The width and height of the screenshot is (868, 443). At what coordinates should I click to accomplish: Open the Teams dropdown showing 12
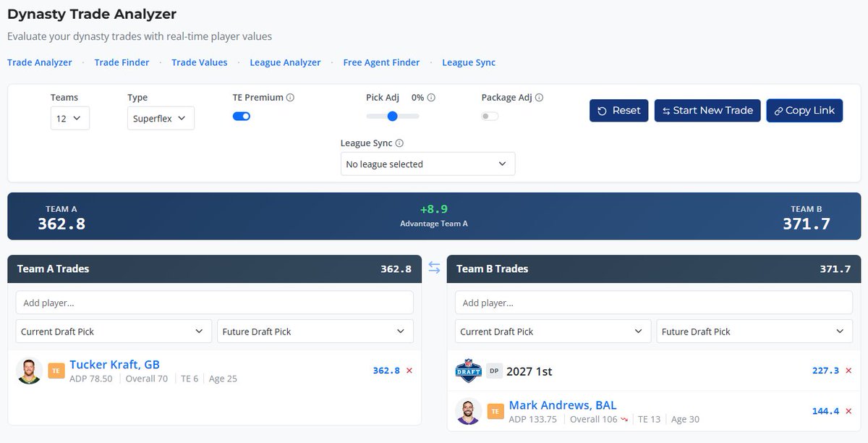(x=70, y=118)
